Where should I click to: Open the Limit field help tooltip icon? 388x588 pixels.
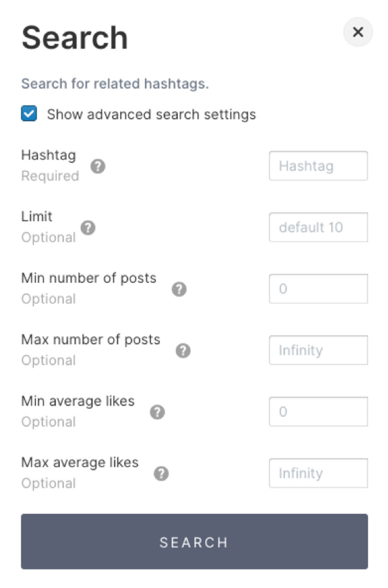pos(88,228)
